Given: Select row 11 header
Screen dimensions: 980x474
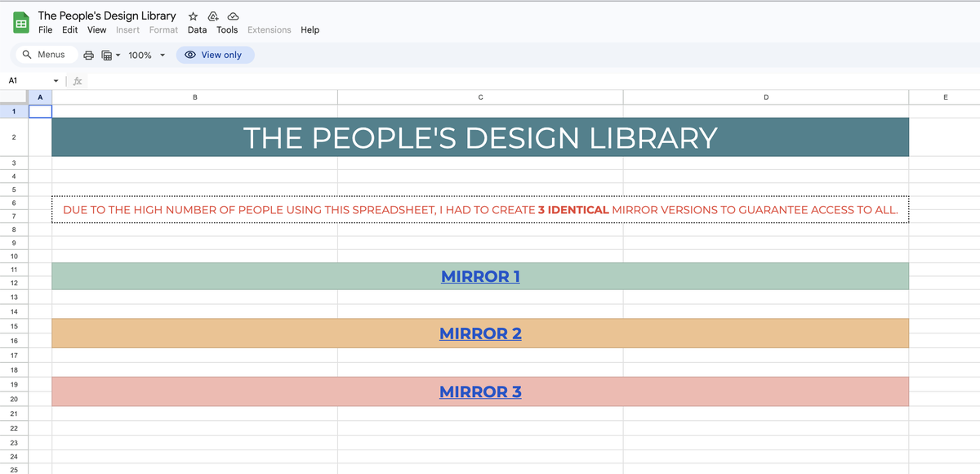Looking at the screenshot, I should click(x=14, y=269).
